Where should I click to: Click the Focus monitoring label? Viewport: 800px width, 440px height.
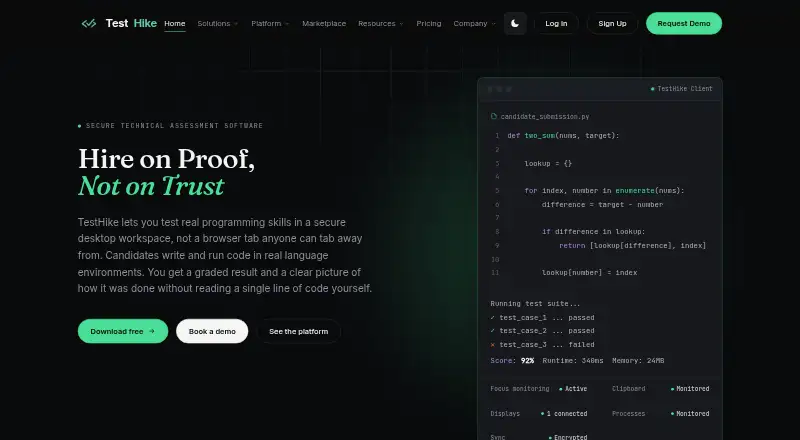click(520, 389)
